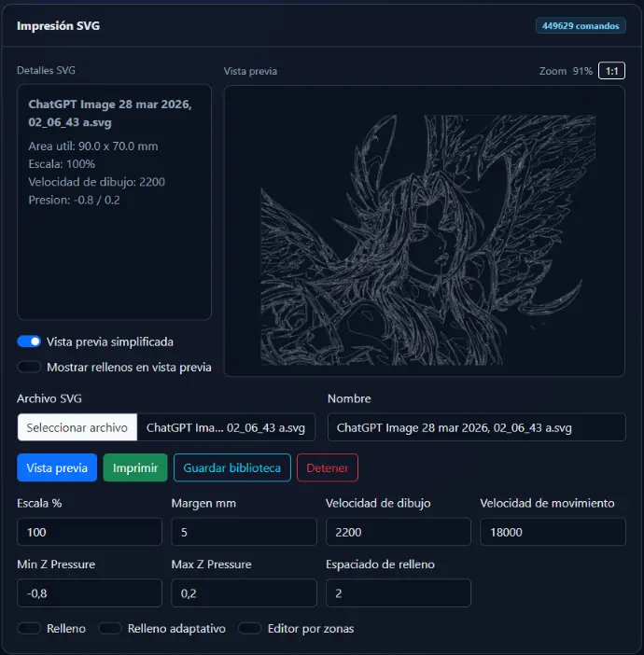The height and width of the screenshot is (655, 644).
Task: Toggle Editor por zonas switch
Action: pos(250,629)
